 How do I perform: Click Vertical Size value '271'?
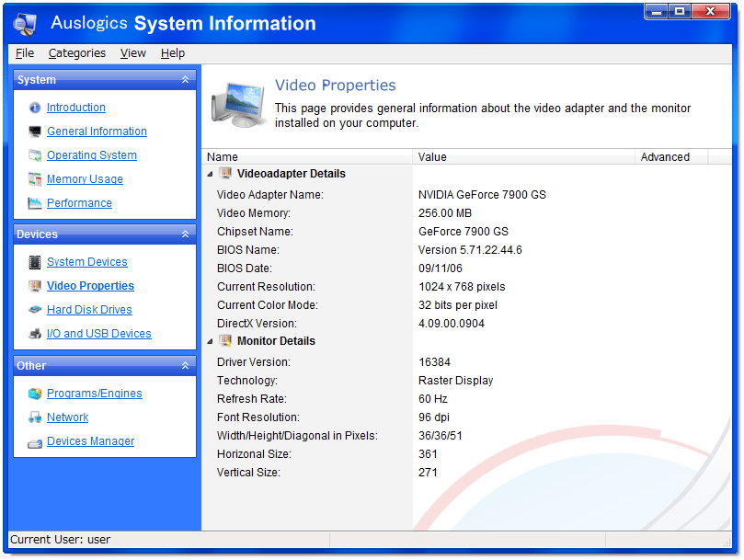(428, 473)
